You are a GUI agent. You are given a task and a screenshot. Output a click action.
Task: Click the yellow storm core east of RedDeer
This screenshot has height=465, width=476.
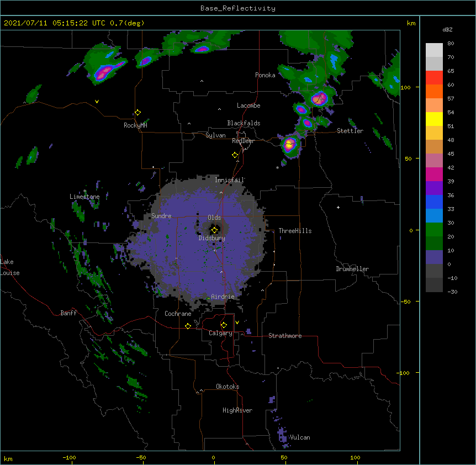289,145
